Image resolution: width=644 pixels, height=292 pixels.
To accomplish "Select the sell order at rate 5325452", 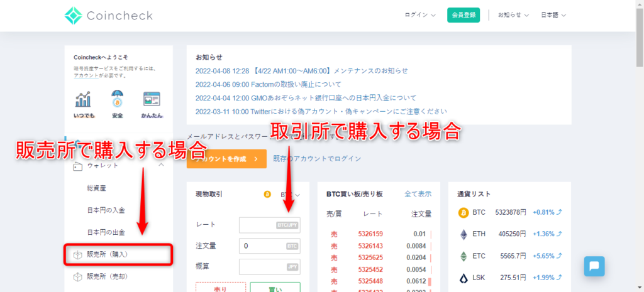I will pos(379,270).
